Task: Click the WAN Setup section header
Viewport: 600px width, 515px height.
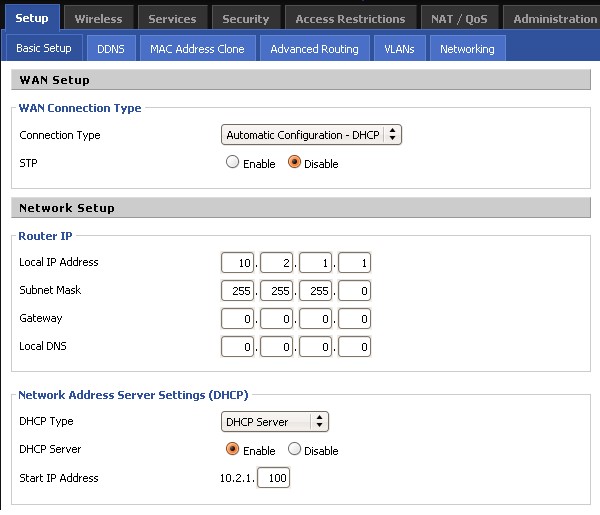Action: tap(301, 80)
